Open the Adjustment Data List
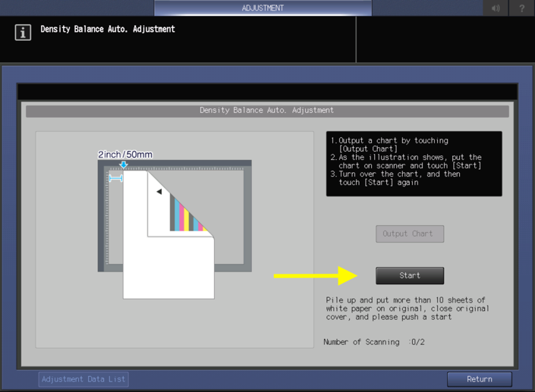Screen dimensions: 535x392 point(83,379)
